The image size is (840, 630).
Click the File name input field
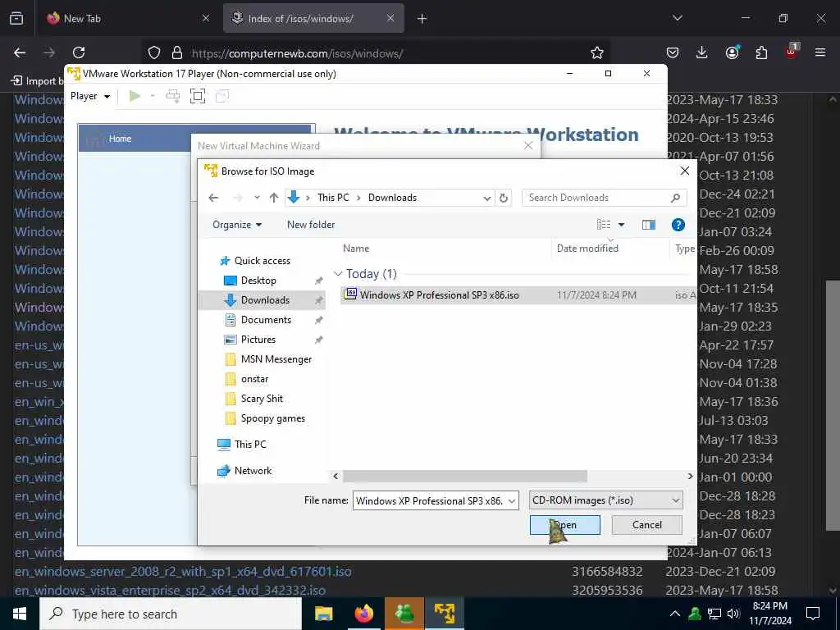(x=430, y=500)
